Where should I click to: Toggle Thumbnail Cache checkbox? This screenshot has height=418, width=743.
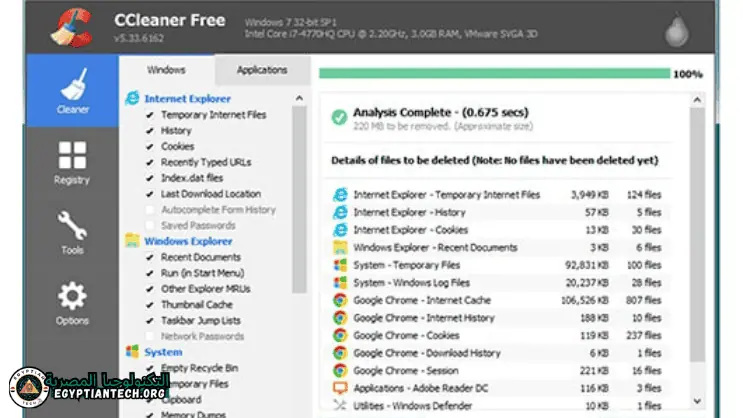coord(150,305)
